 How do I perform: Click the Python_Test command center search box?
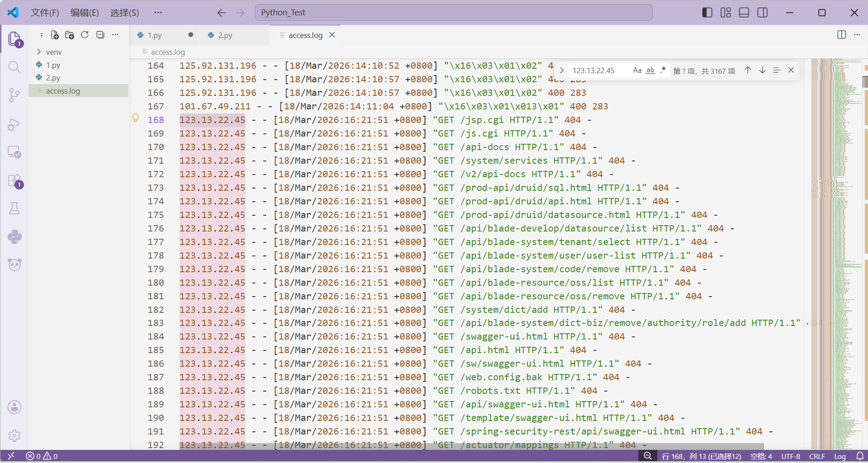point(453,13)
